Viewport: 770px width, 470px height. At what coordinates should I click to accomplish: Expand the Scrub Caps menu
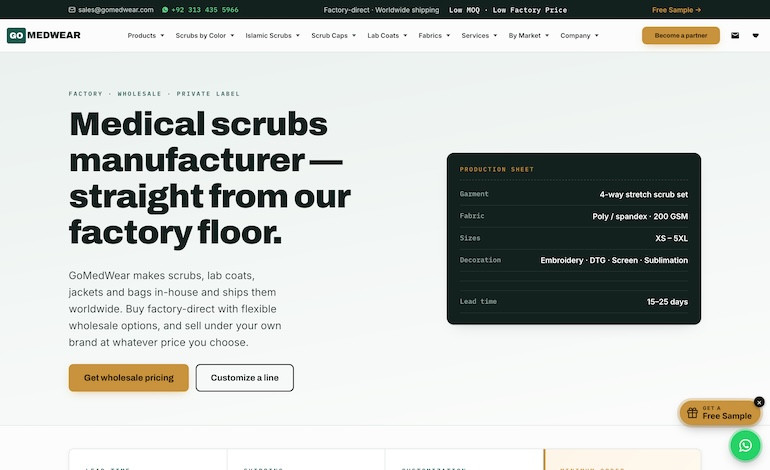coord(333,35)
